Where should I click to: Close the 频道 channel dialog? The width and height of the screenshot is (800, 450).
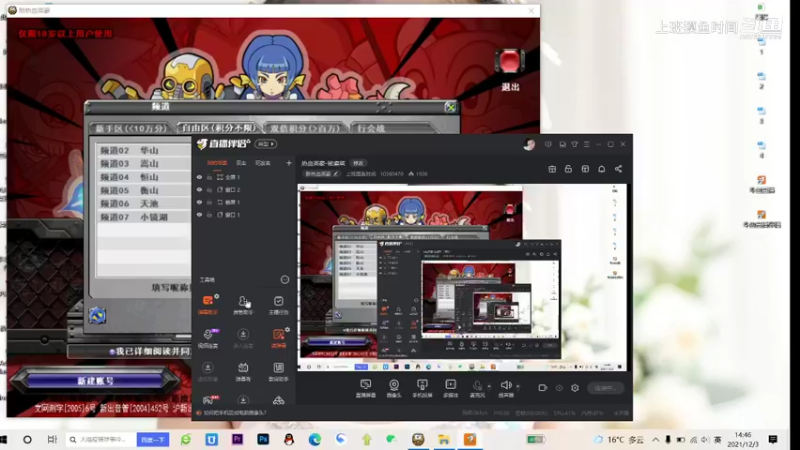(x=450, y=107)
